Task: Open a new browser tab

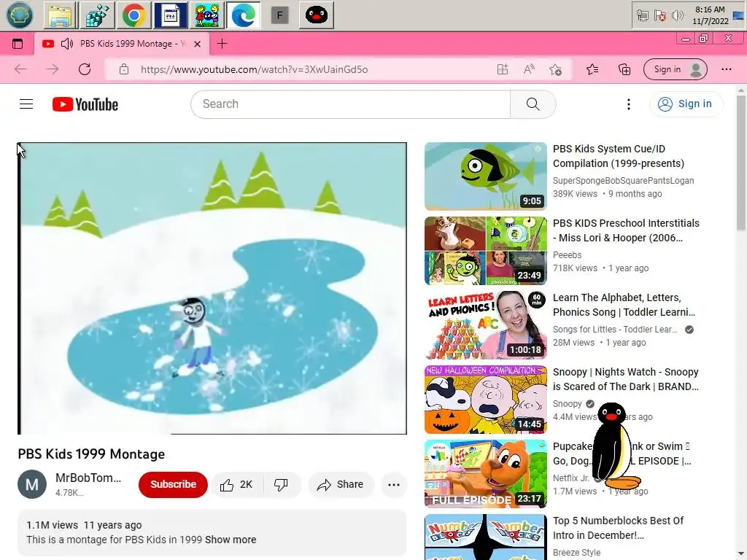Action: click(222, 44)
